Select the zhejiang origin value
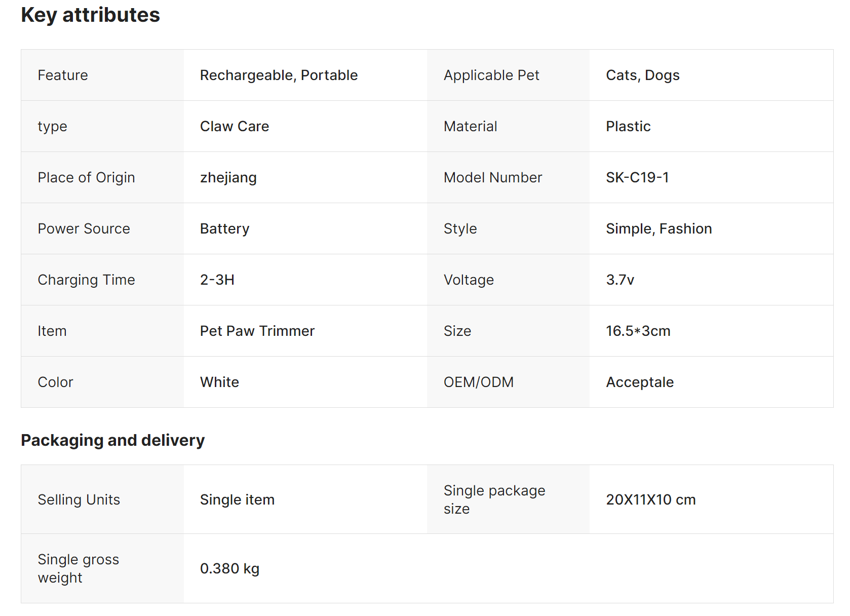The height and width of the screenshot is (616, 850). tap(228, 177)
